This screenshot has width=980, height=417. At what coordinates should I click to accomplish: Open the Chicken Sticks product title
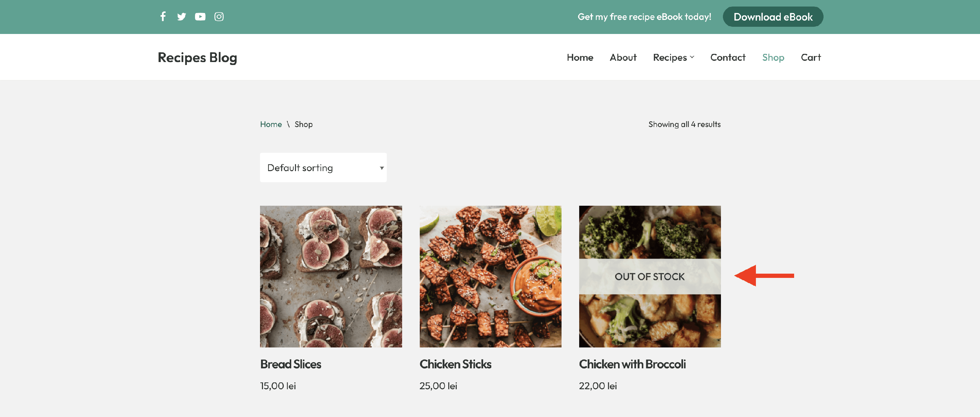coord(455,364)
